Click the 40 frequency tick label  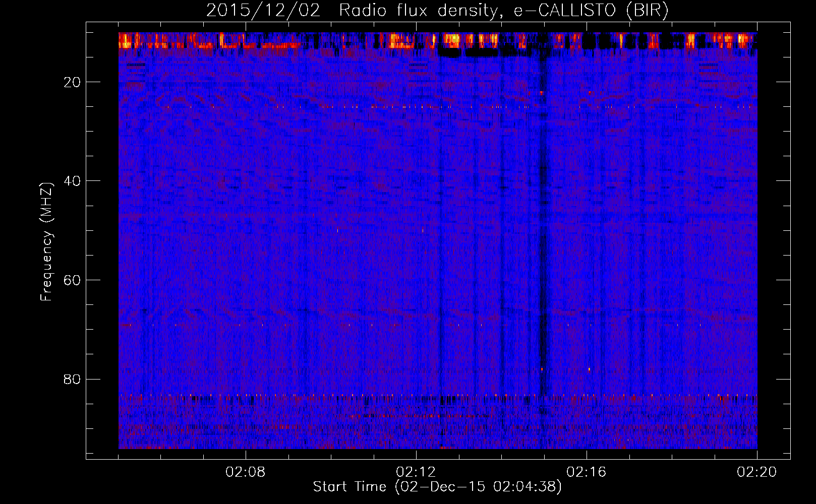(x=73, y=181)
